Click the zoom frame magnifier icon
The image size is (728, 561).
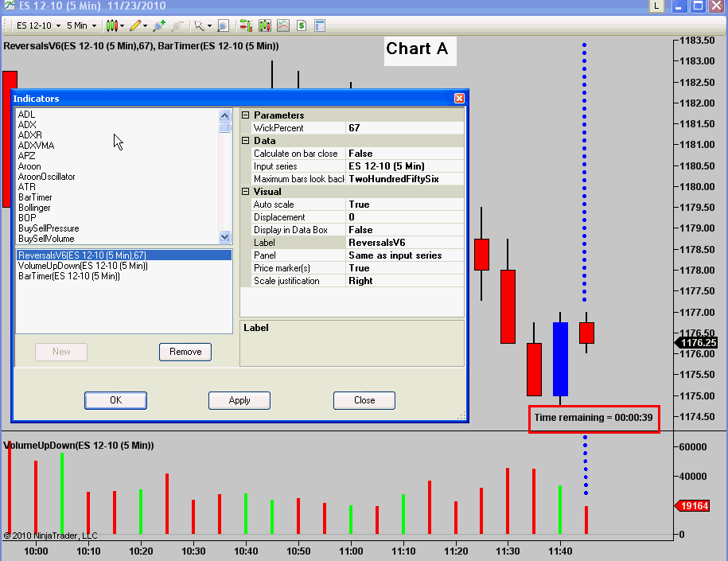point(224,26)
